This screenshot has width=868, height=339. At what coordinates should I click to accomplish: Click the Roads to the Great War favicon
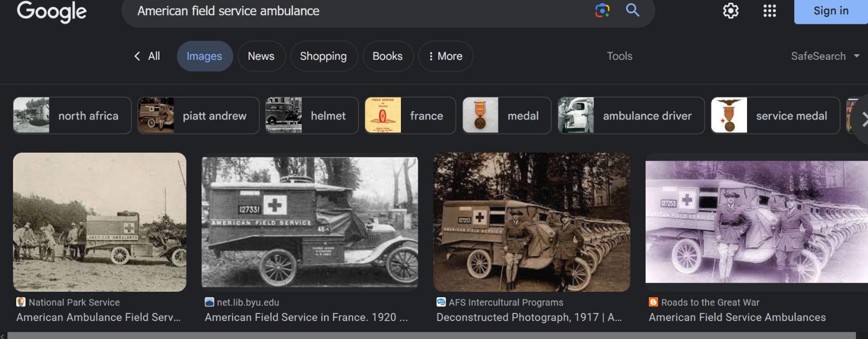click(654, 302)
